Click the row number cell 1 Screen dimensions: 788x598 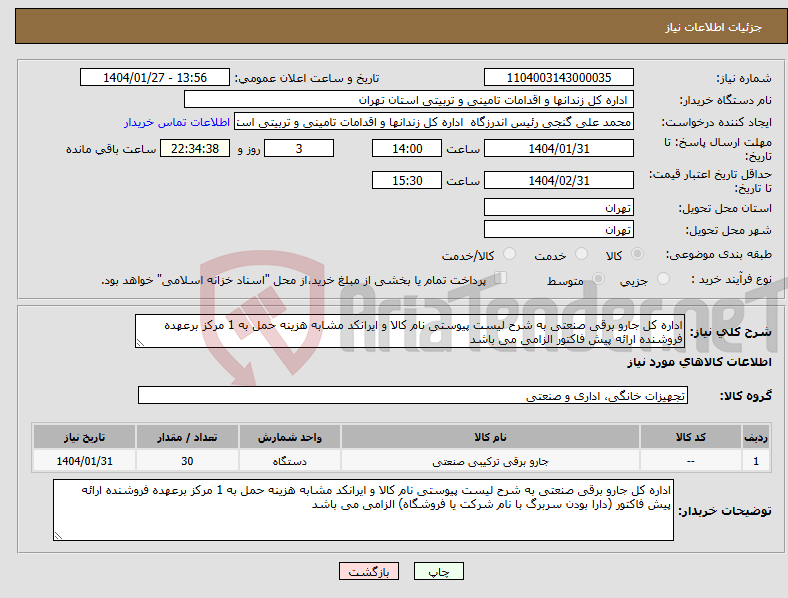pyautogui.click(x=756, y=461)
